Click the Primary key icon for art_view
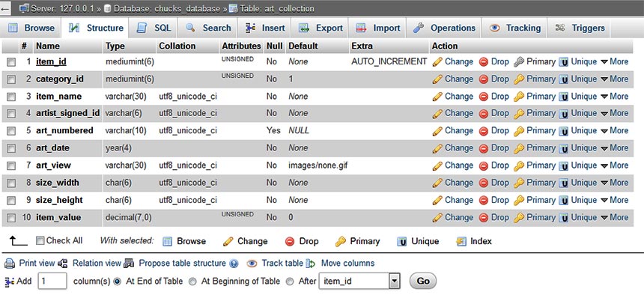 point(519,165)
